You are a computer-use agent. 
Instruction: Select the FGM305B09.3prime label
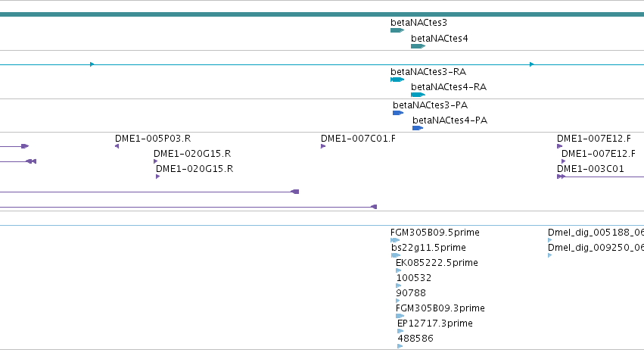pos(440,308)
